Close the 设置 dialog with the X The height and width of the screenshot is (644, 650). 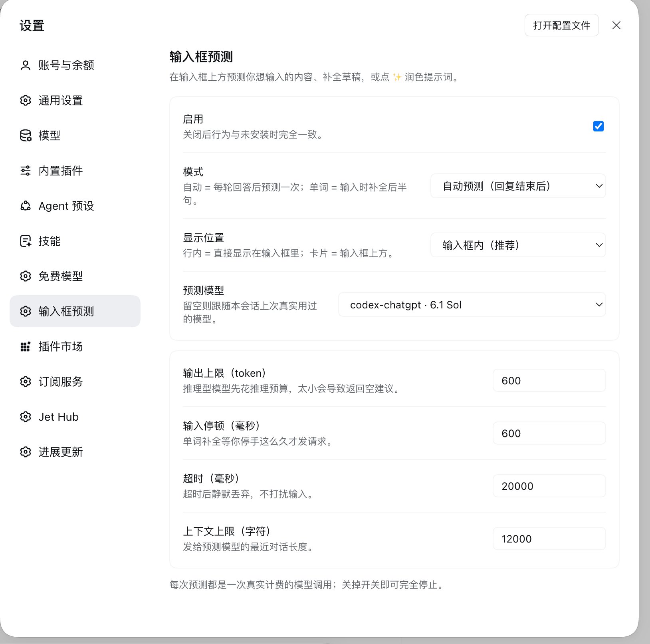[x=616, y=26]
